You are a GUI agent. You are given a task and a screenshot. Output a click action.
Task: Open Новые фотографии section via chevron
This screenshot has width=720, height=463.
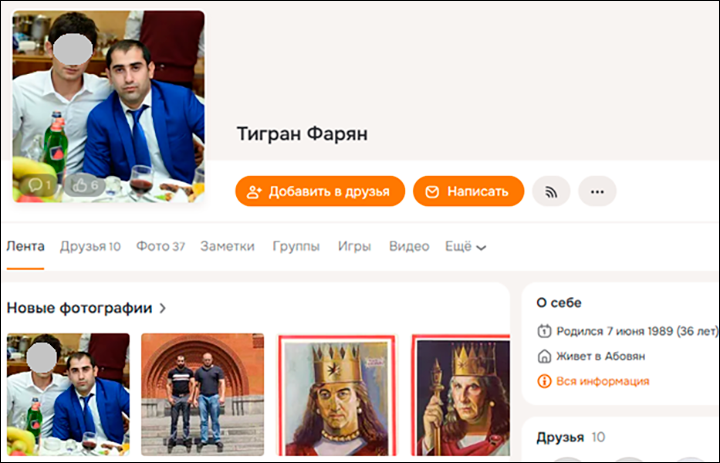[x=162, y=308]
